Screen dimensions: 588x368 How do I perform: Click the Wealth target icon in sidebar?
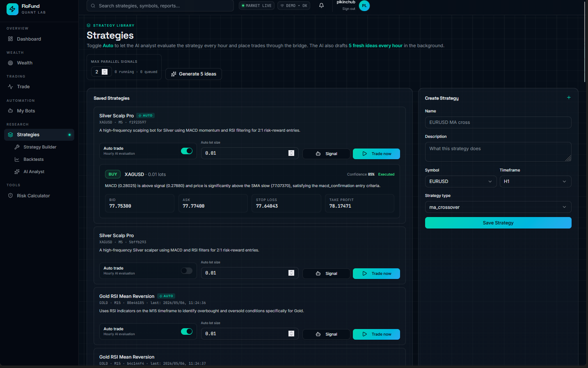click(11, 63)
